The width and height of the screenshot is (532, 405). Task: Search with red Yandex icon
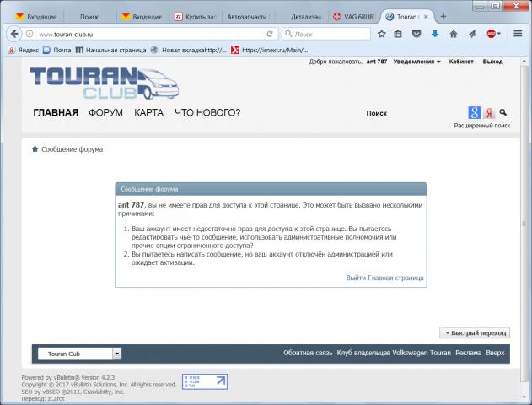click(489, 113)
